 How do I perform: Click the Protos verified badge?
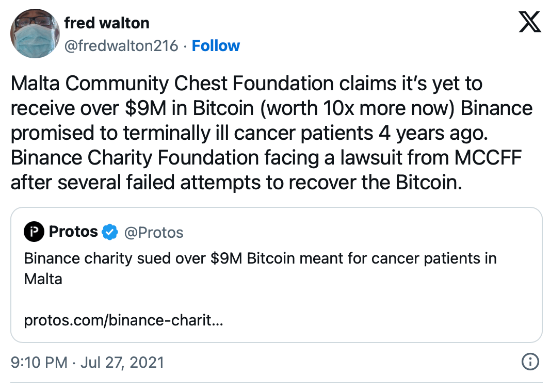click(109, 232)
